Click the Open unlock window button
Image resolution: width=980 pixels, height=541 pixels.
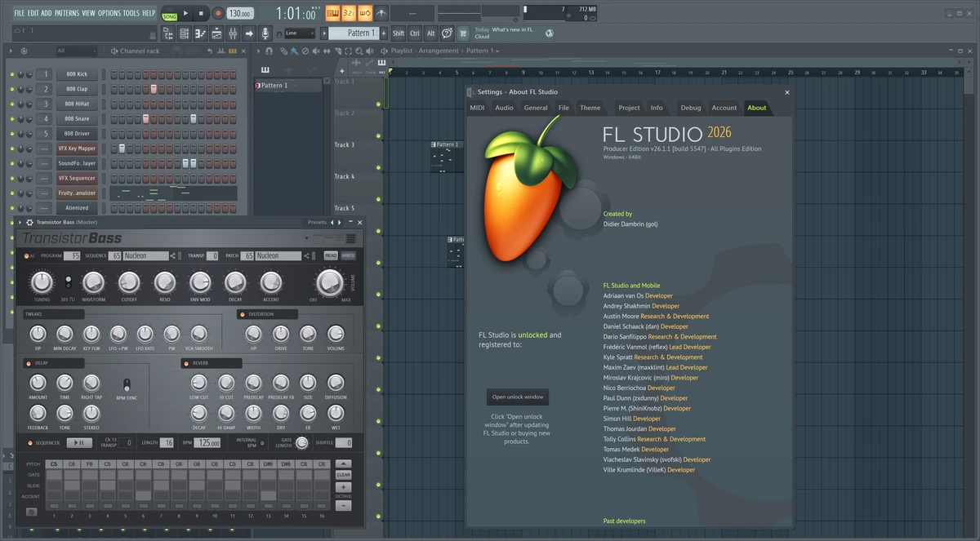(x=518, y=397)
